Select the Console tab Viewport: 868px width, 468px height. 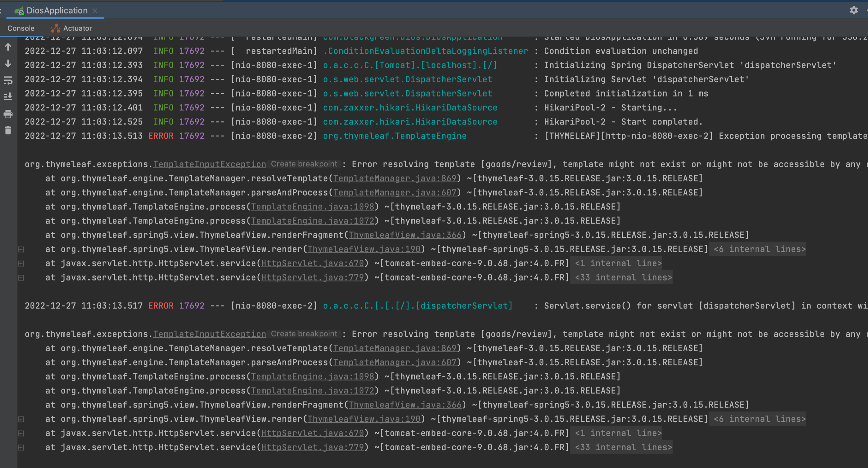[x=21, y=28]
